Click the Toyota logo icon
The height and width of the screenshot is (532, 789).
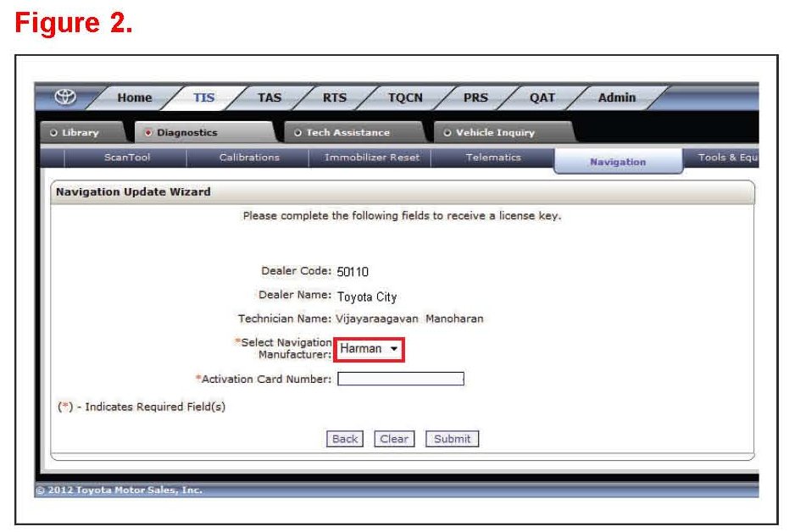(65, 97)
